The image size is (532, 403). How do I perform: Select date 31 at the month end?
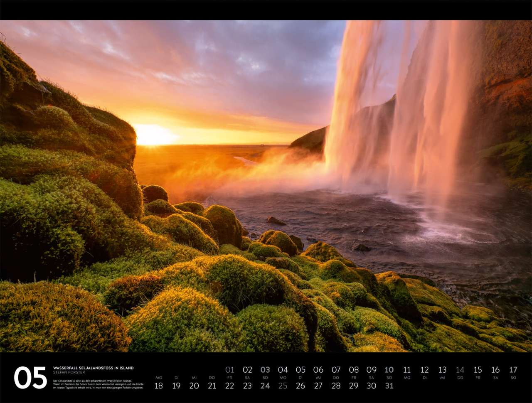[389, 386]
